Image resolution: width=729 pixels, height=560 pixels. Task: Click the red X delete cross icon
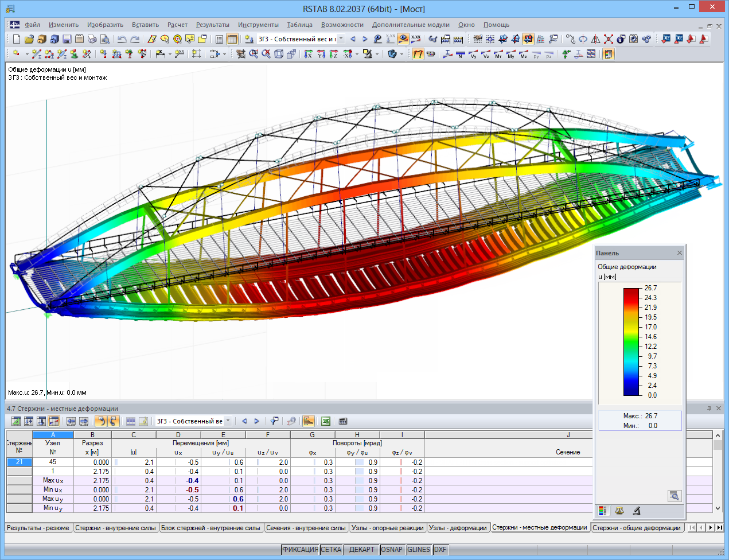[x=609, y=39]
